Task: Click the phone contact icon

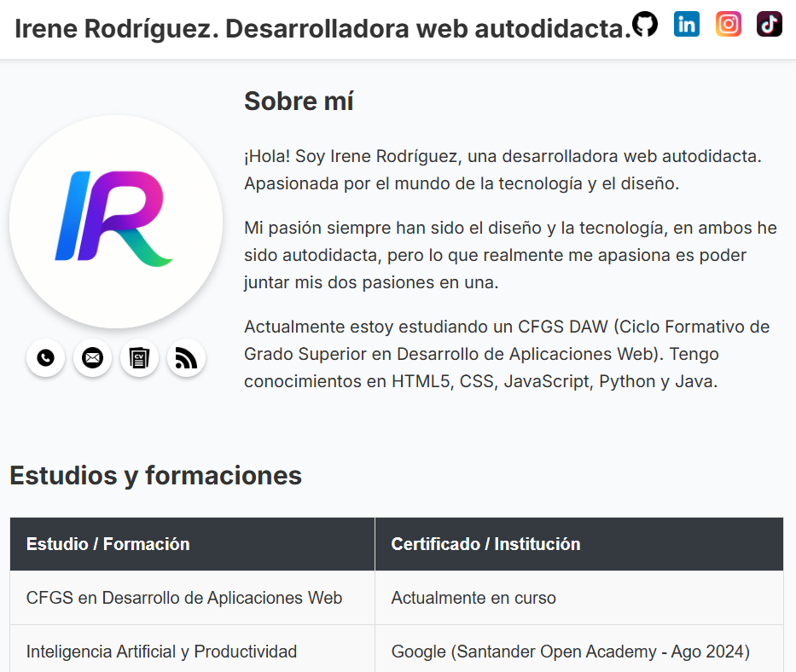Action: click(x=45, y=358)
